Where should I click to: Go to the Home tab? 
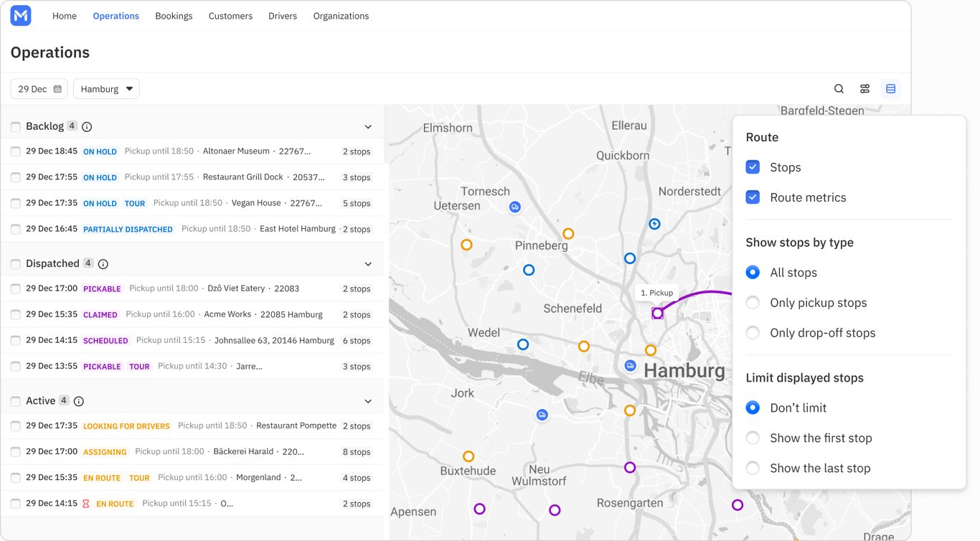tap(65, 16)
